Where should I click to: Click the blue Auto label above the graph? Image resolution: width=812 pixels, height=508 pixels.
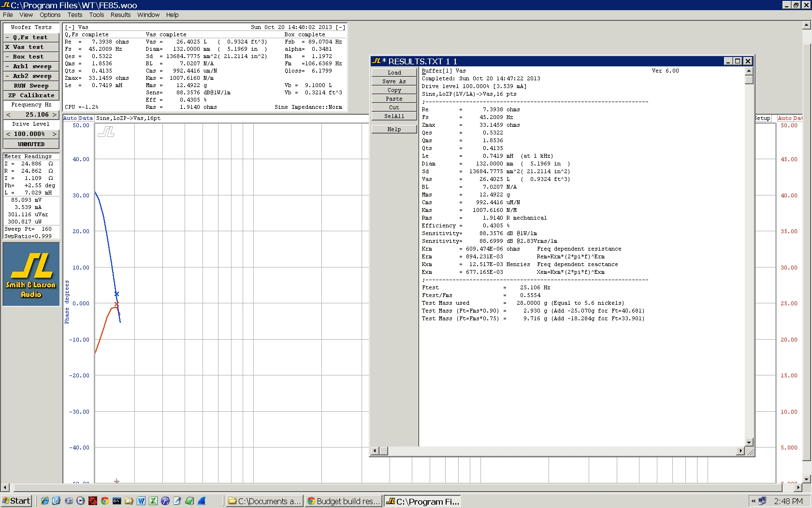coord(70,118)
